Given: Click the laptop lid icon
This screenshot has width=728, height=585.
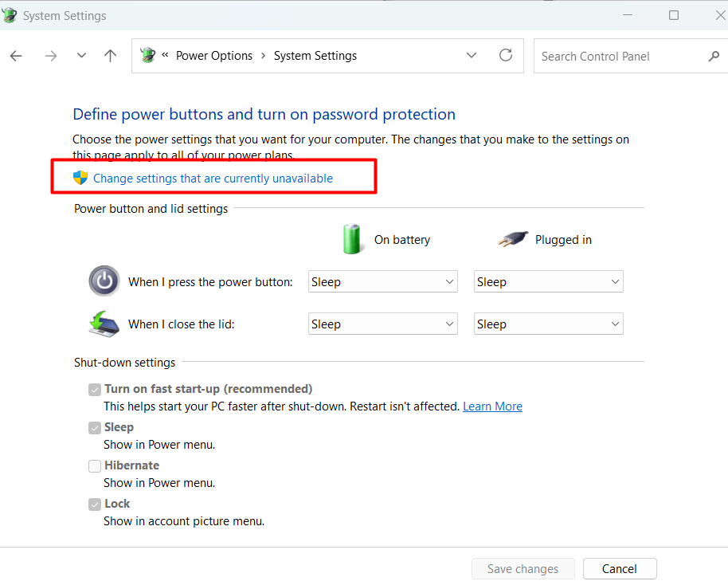Looking at the screenshot, I should pyautogui.click(x=104, y=324).
